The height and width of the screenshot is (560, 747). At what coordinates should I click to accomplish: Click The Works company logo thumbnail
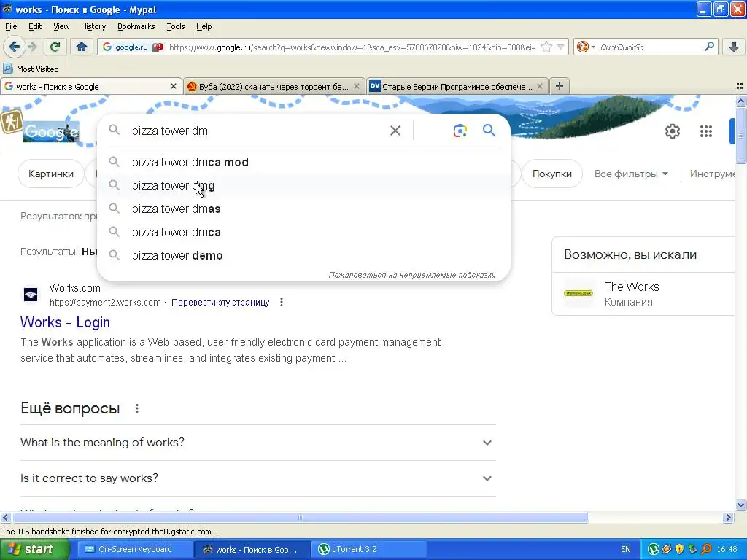coord(578,293)
